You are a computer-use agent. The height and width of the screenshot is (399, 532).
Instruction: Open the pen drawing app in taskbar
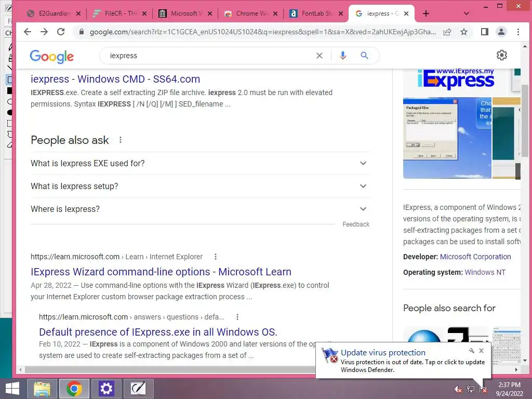(138, 389)
